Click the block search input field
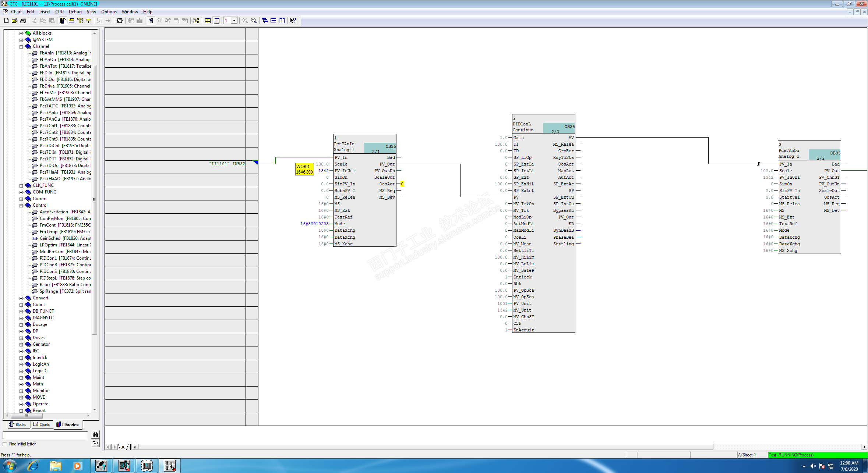Viewport: 868px width, 473px height. click(45, 435)
